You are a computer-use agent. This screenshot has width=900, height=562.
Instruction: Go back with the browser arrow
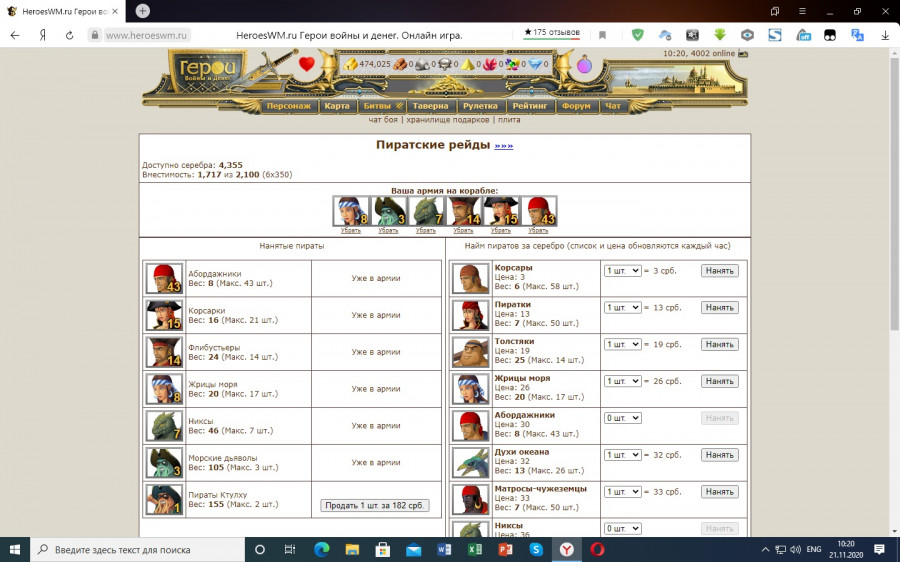(x=15, y=35)
